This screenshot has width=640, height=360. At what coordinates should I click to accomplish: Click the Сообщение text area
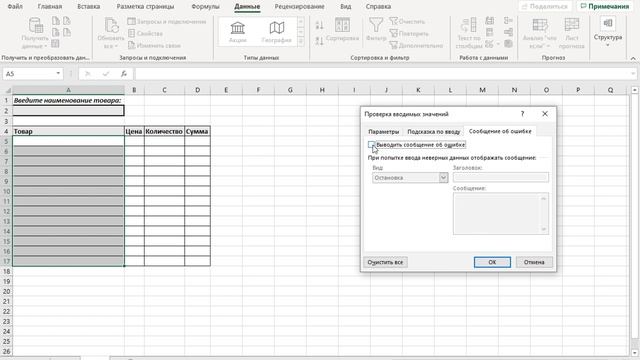coord(501,214)
